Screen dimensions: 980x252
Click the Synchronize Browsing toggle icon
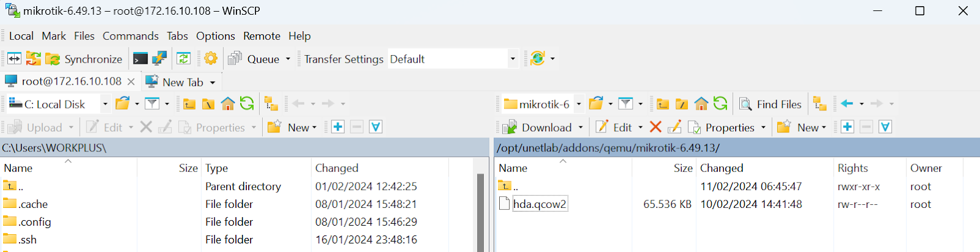33,59
